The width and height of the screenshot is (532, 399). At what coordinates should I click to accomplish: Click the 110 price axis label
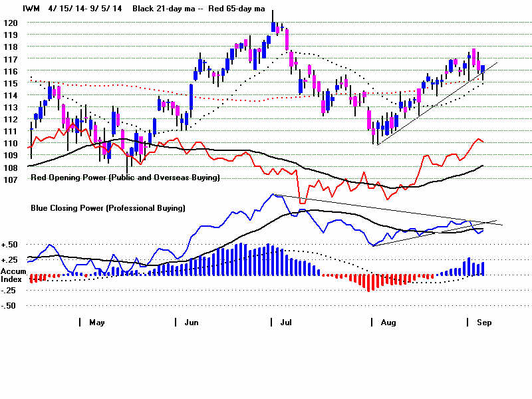pyautogui.click(x=10, y=144)
